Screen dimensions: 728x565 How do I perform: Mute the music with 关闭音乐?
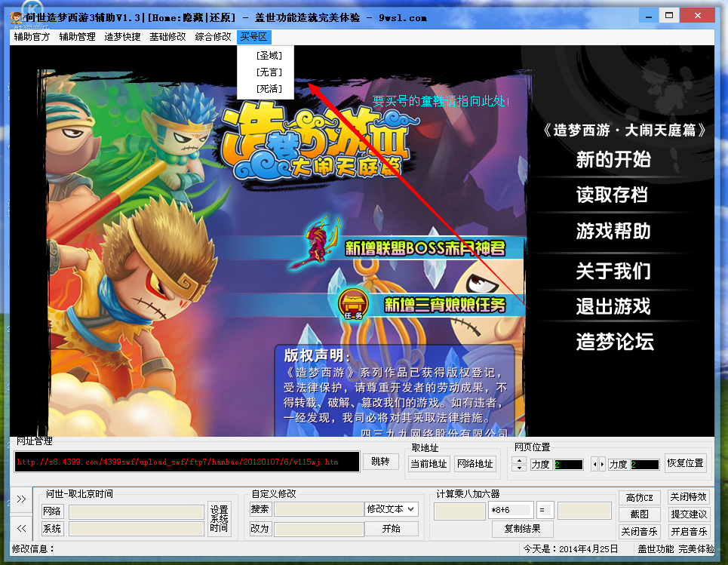(x=639, y=532)
